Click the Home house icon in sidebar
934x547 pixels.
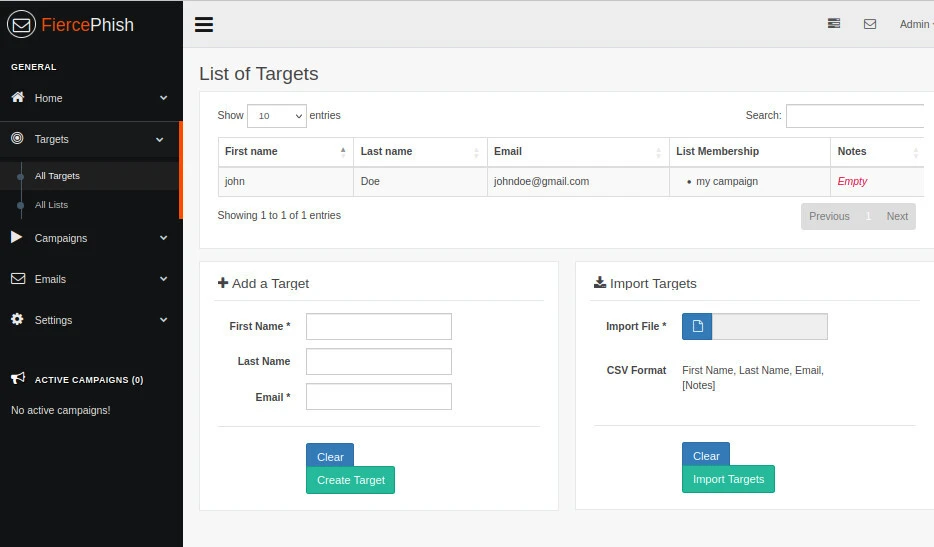click(17, 98)
